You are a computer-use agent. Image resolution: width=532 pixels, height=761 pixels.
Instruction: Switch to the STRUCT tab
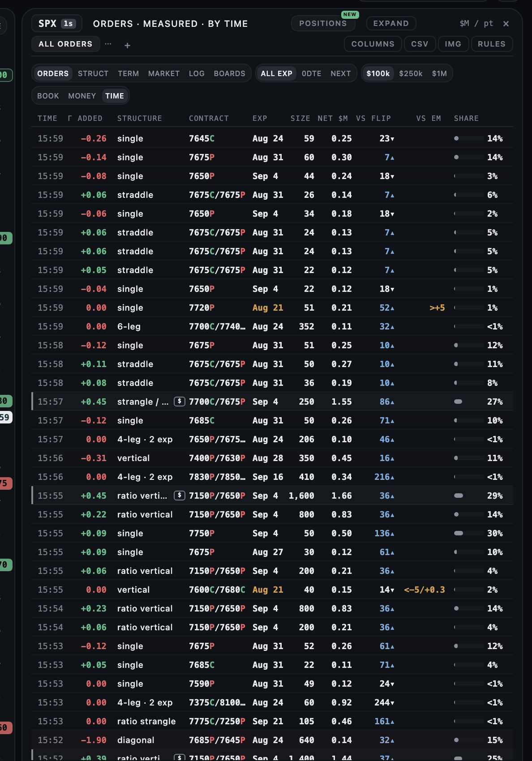(93, 73)
